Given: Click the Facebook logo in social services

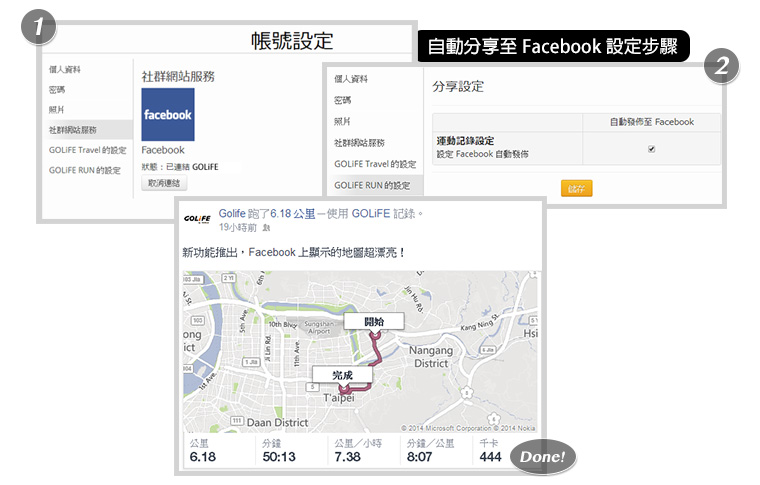Looking at the screenshot, I should click(168, 114).
